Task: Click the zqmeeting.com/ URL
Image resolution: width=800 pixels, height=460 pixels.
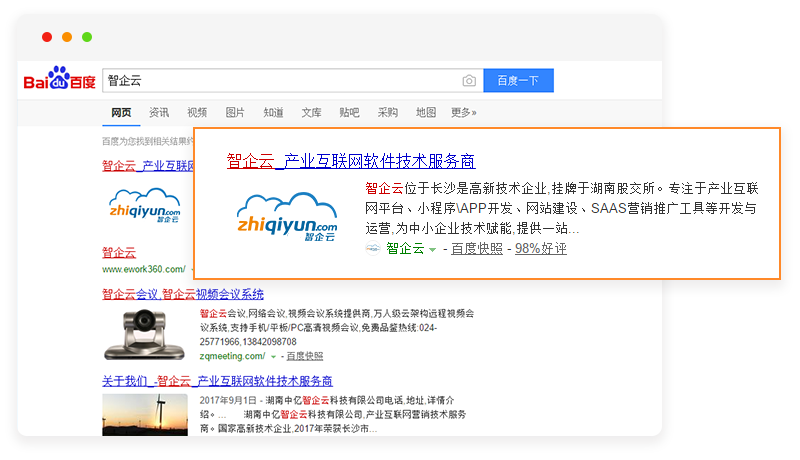Action: [x=233, y=356]
